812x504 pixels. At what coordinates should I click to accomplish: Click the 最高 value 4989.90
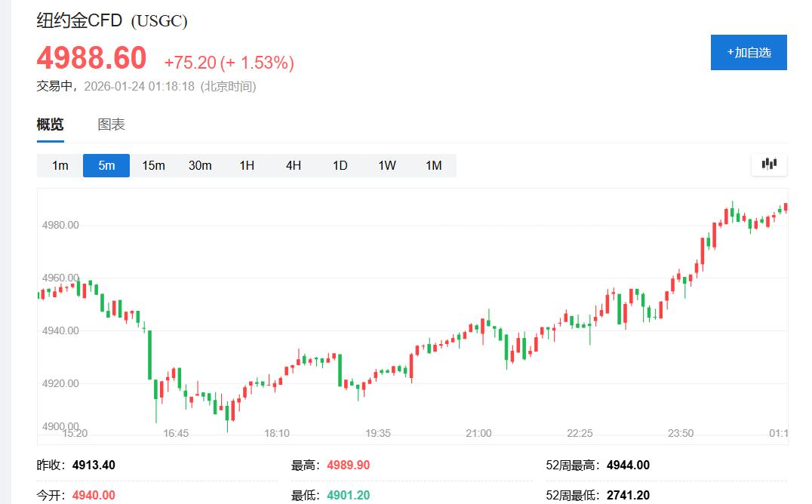(348, 465)
